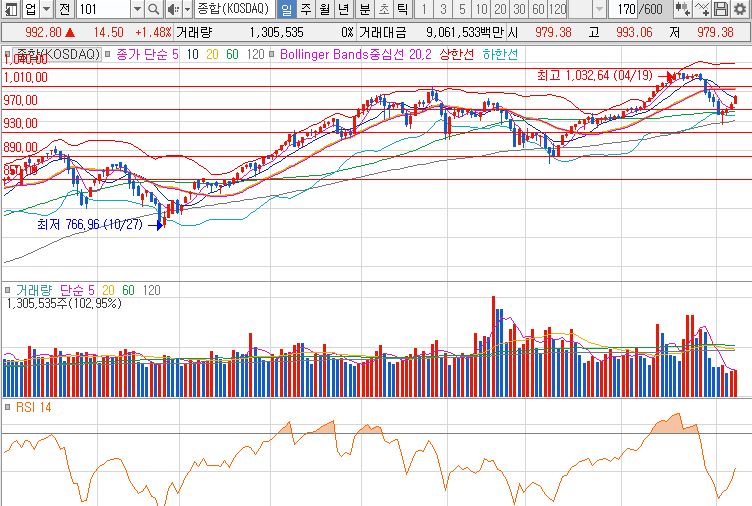The width and height of the screenshot is (752, 506).
Task: Click the speaker sound icon
Action: coord(173,9)
